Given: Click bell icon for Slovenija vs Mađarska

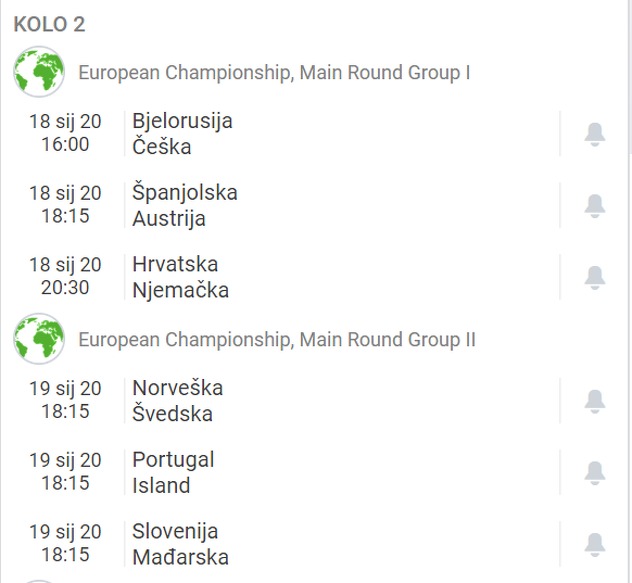Looking at the screenshot, I should point(595,544).
